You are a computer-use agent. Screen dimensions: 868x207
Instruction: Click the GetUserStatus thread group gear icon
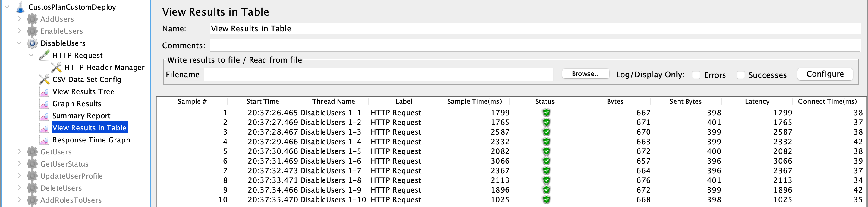coord(32,164)
